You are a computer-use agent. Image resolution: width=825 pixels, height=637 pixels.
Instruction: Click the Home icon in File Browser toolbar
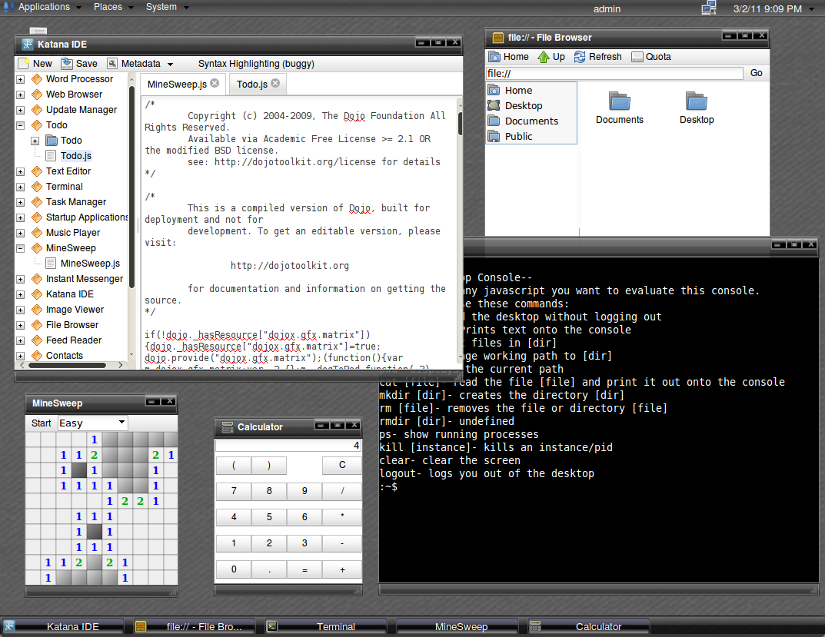click(x=494, y=57)
